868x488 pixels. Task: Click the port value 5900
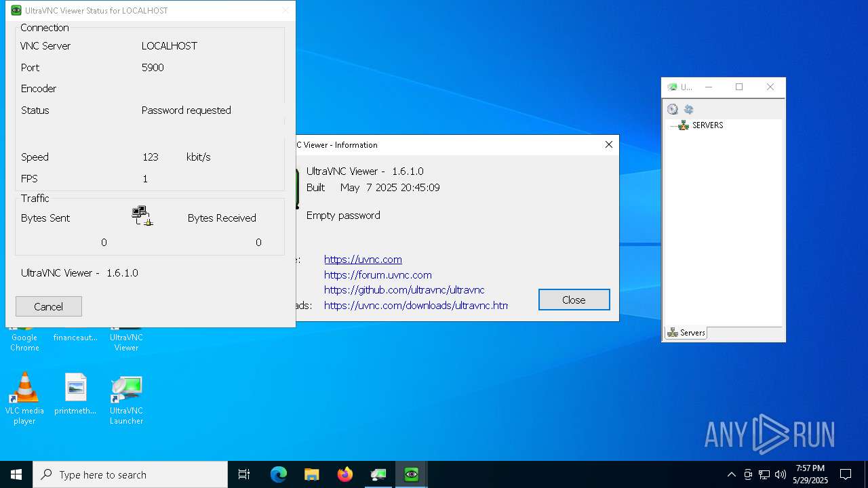(153, 68)
